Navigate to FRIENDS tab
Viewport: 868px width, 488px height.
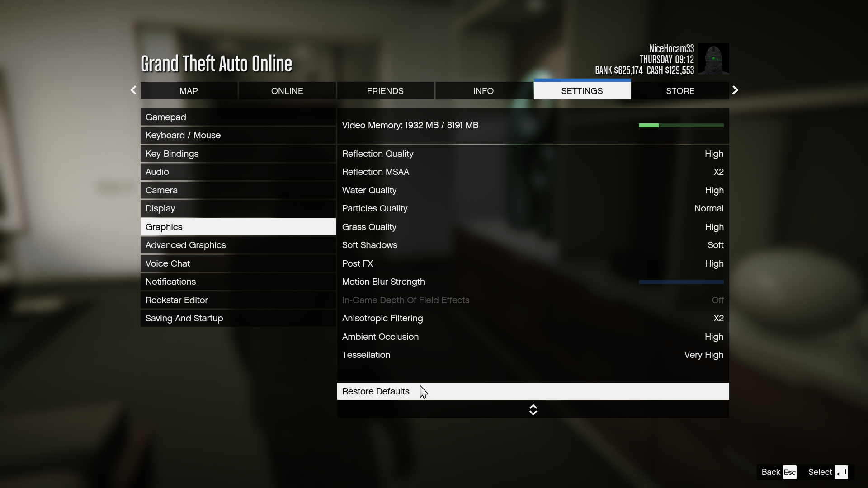tap(385, 90)
